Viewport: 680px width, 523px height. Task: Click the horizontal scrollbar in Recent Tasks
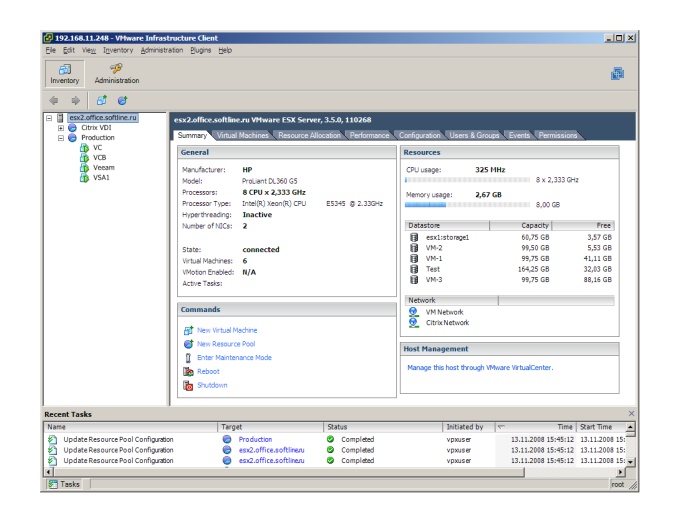(288, 472)
